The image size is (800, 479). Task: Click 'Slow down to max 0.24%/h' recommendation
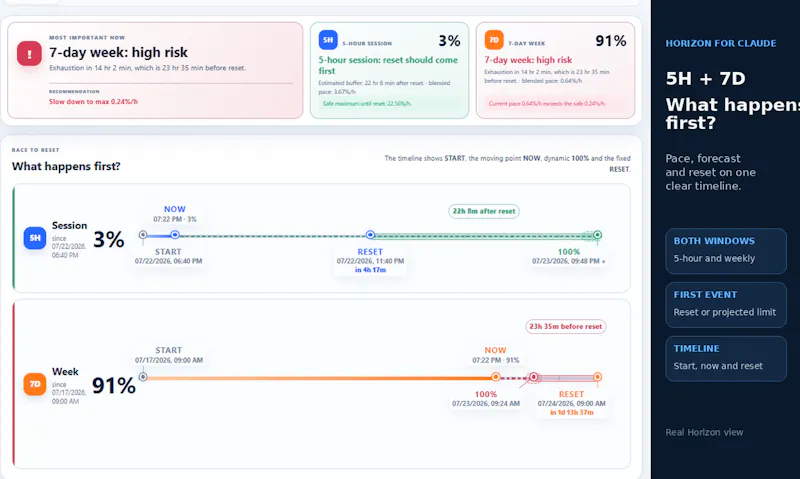coord(93,102)
